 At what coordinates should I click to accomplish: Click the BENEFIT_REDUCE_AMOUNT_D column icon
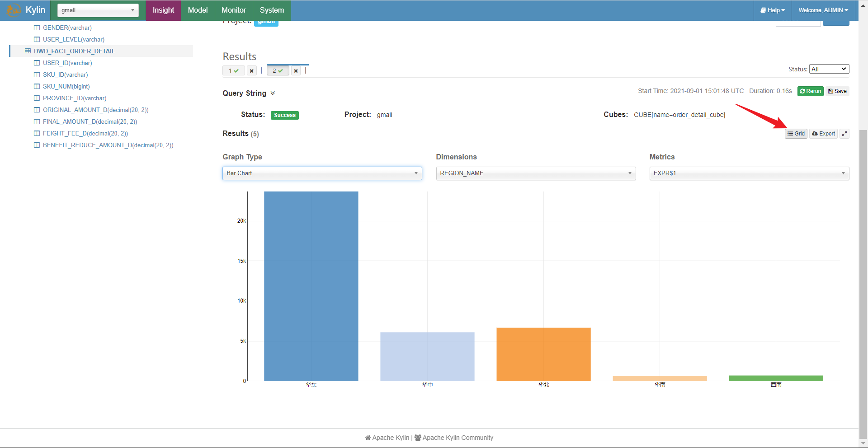point(37,145)
